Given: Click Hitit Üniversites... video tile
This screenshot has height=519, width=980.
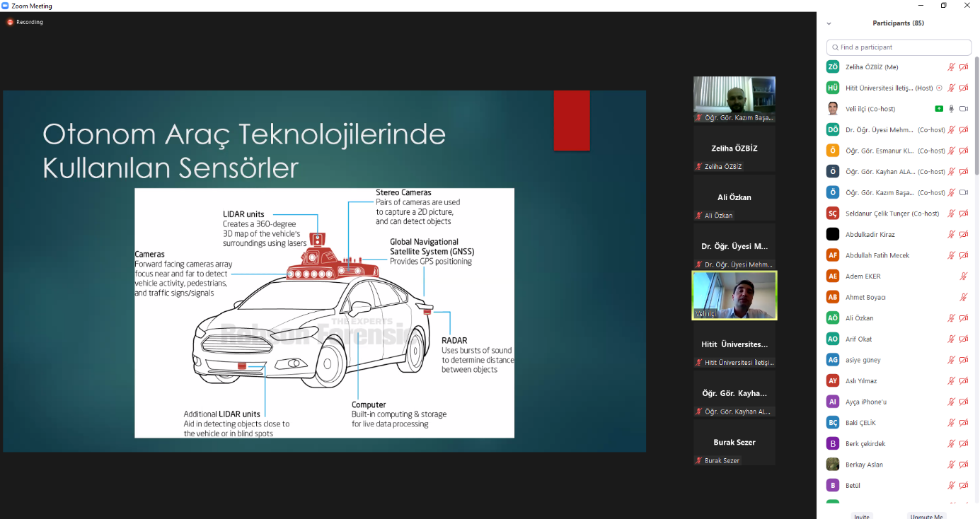Looking at the screenshot, I should 734,344.
